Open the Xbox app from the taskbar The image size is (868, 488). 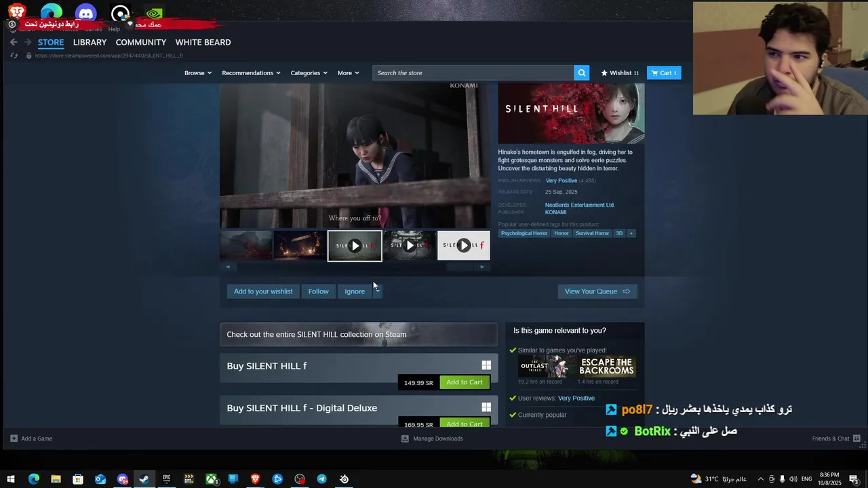[211, 479]
